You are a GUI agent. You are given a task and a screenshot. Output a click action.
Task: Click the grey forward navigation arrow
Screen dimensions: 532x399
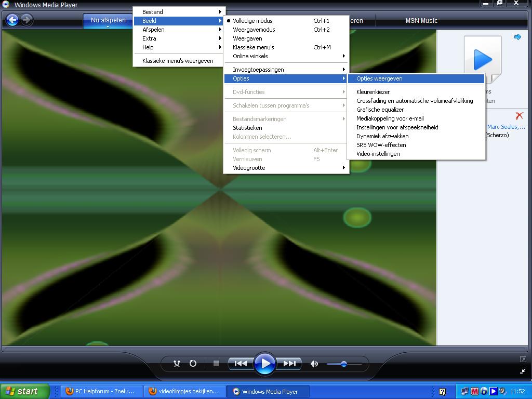(26, 20)
